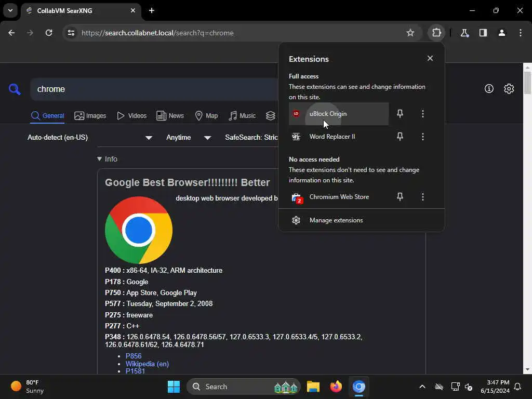Viewport: 532px width, 399px height.
Task: Open the Wikipedia (en) link
Action: click(x=147, y=364)
